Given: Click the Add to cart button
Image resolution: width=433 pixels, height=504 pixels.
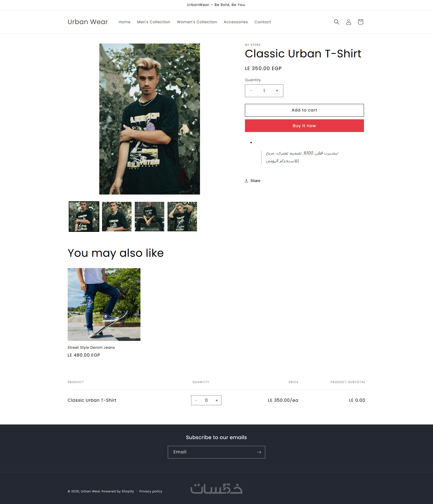Looking at the screenshot, I should coord(304,110).
